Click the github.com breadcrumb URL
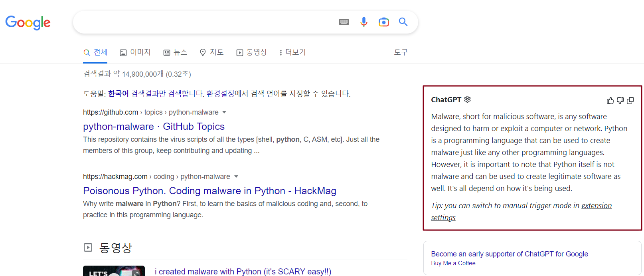Screen dimensions: 644x276 (x=150, y=112)
